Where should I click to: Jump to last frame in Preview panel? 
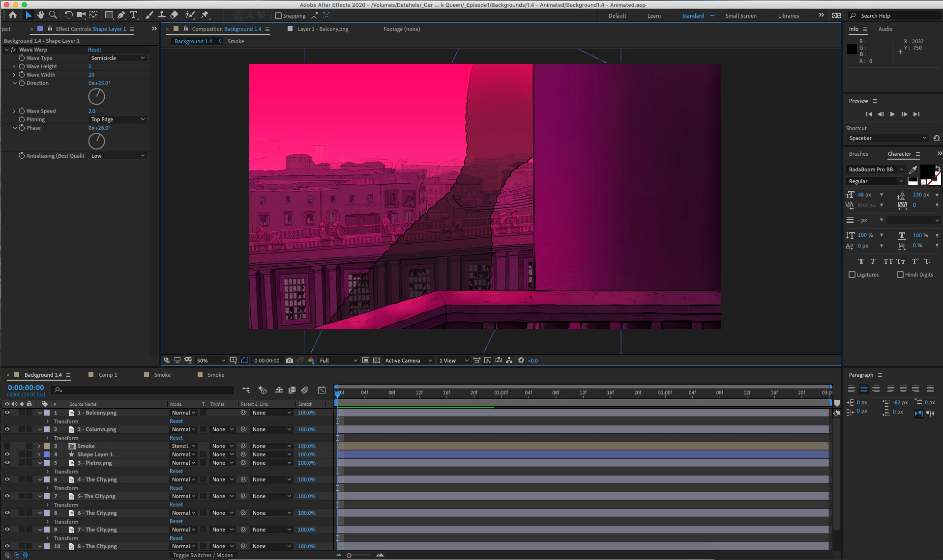click(916, 114)
